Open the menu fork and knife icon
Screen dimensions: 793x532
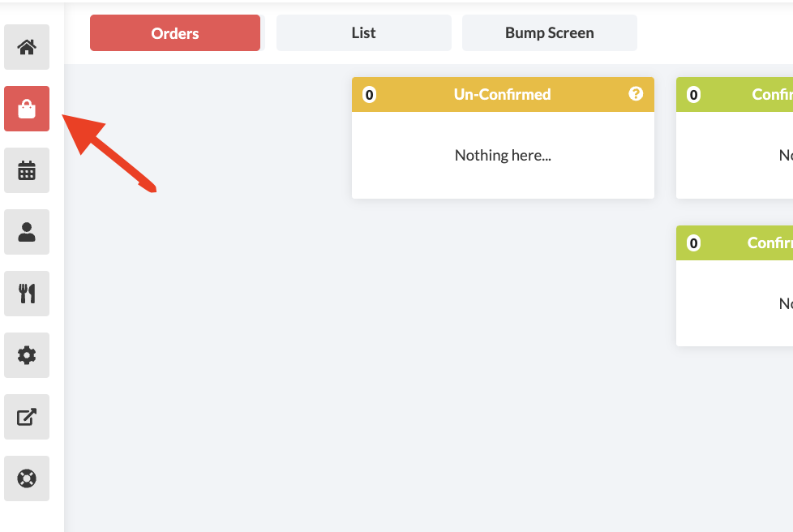click(x=27, y=294)
